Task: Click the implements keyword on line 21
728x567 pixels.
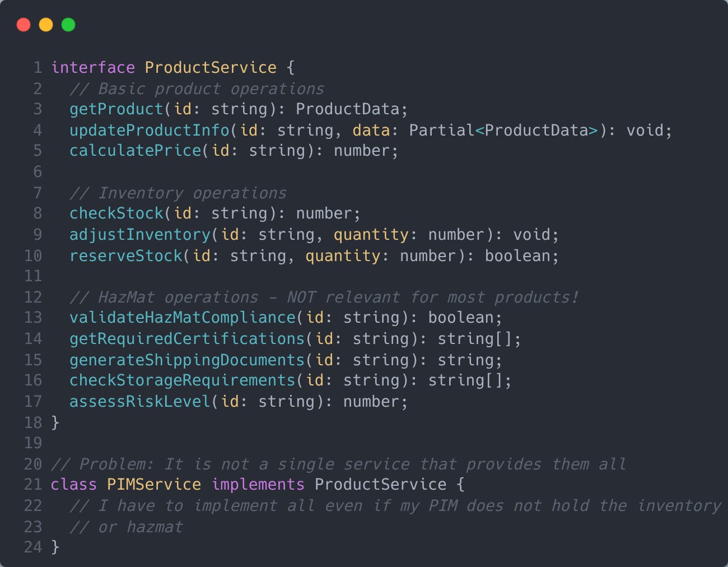Action: [x=258, y=485]
